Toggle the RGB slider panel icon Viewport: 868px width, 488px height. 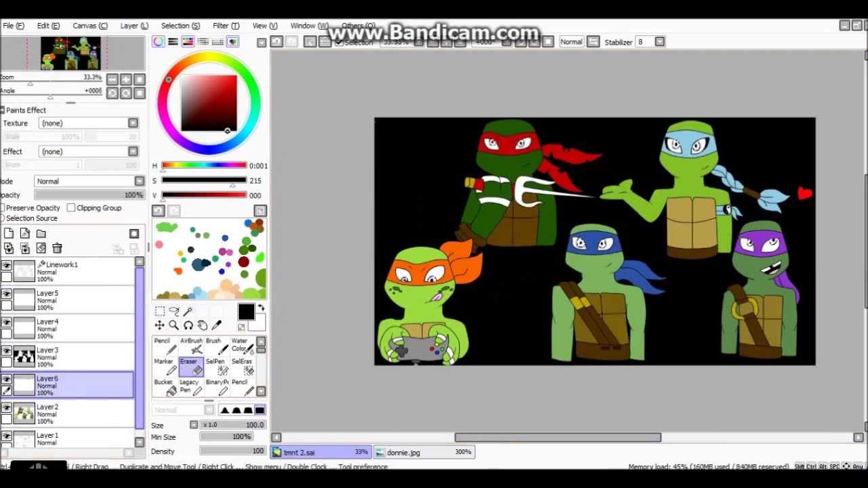[x=173, y=42]
